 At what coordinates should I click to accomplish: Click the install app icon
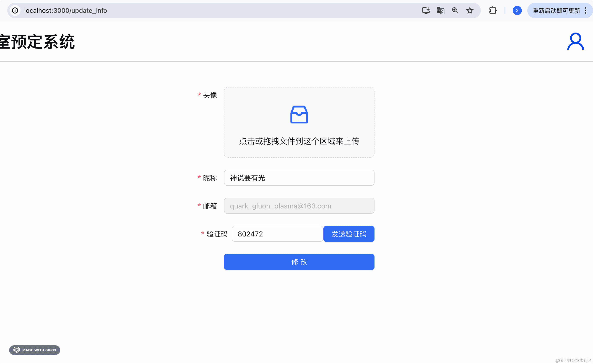426,11
